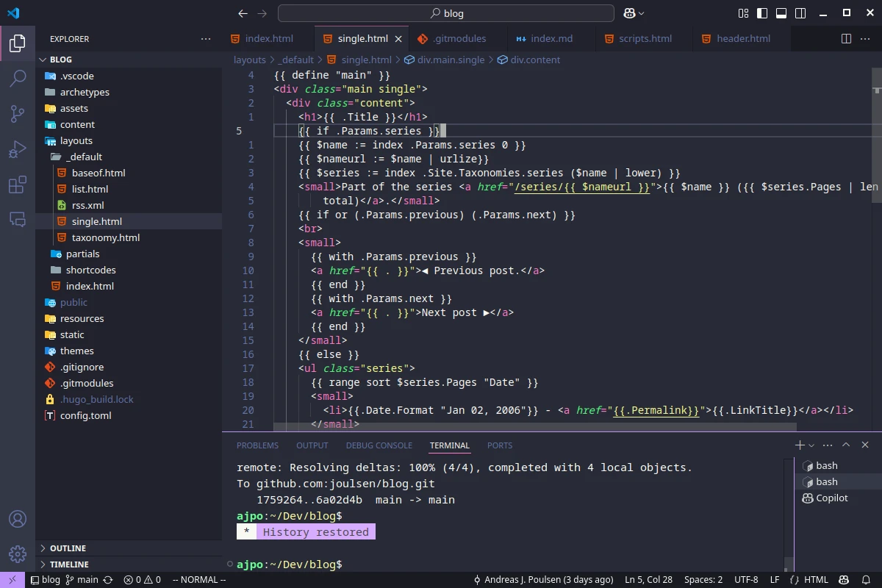Collapse the layouts folder

tap(129, 140)
